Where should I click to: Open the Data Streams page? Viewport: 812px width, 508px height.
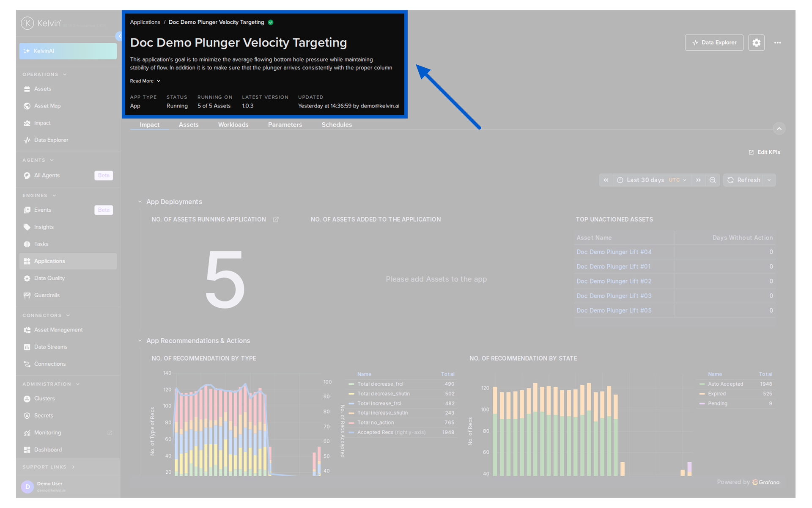pyautogui.click(x=68, y=347)
